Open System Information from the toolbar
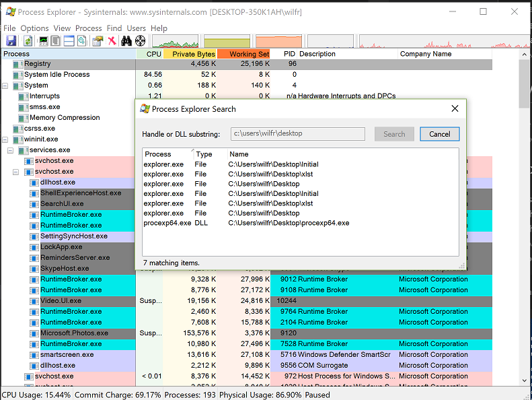Viewport: 532px width, 400px height. pos(44,41)
